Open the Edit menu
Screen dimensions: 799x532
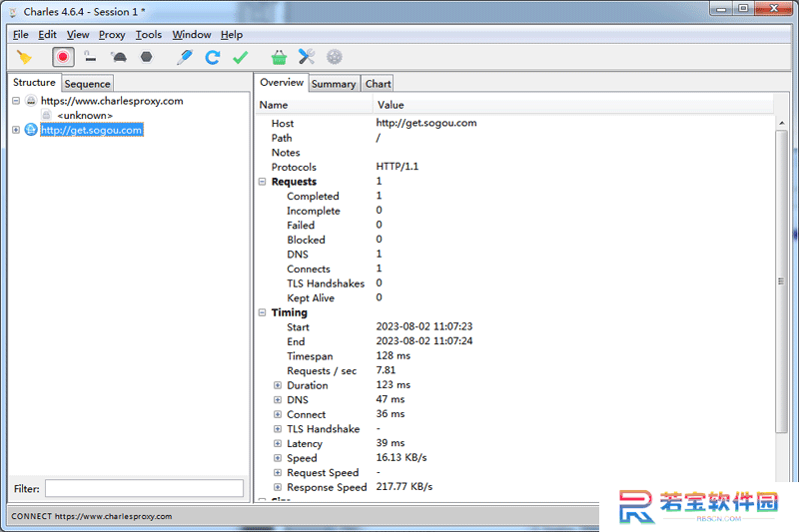click(47, 35)
